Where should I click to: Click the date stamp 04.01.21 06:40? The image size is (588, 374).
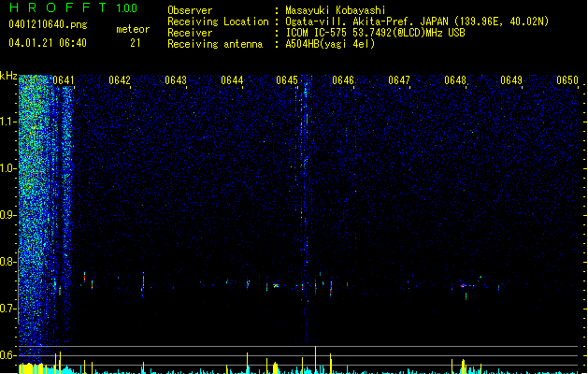[x=48, y=43]
